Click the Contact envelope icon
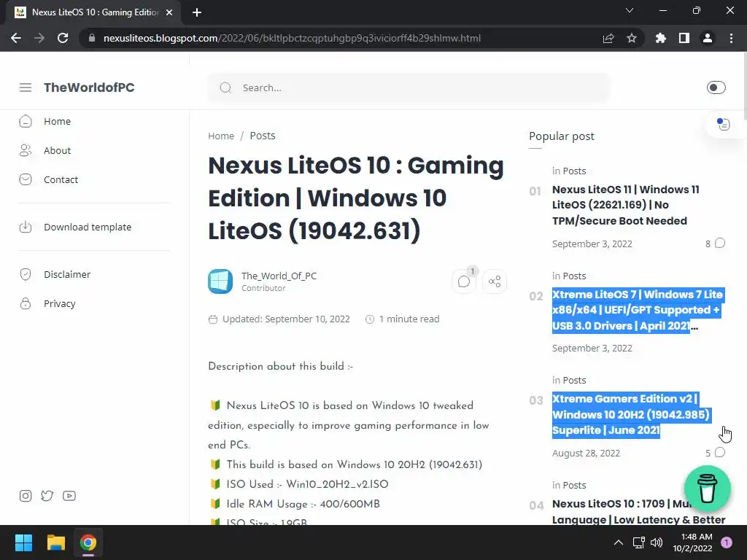747x560 pixels. point(26,179)
